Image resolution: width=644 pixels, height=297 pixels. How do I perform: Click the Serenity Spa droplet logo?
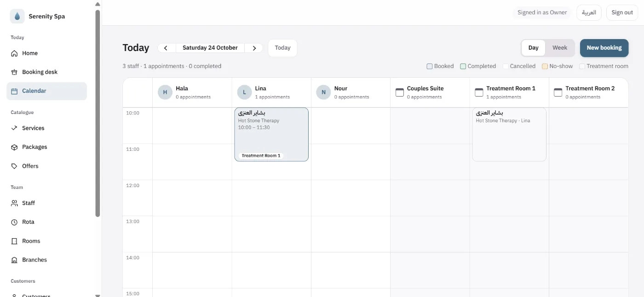coord(17,16)
